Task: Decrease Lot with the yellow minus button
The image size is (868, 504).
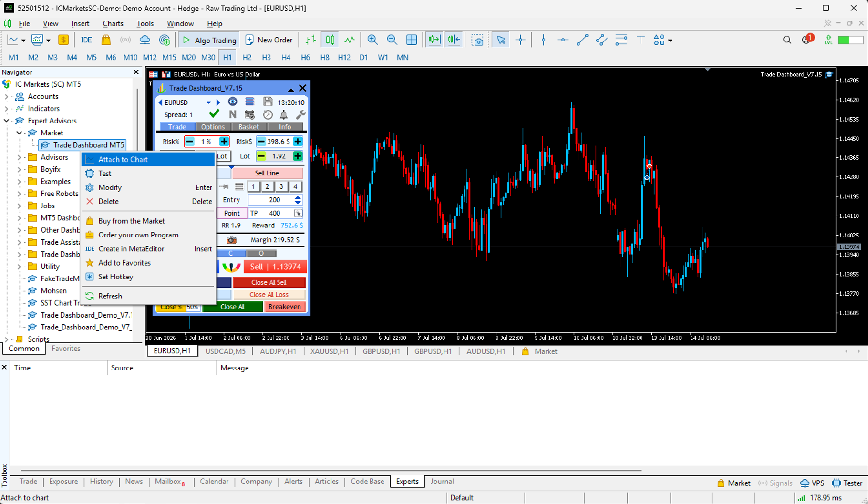Action: tap(261, 156)
